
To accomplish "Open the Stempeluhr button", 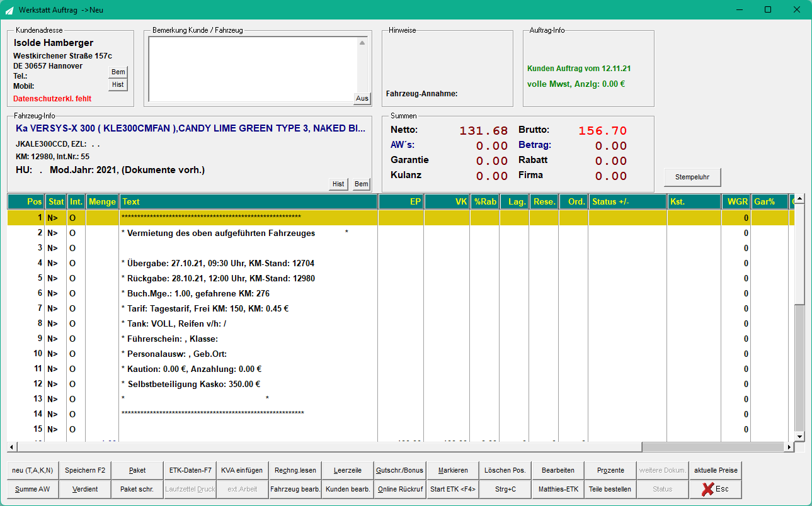I will 692,177.
